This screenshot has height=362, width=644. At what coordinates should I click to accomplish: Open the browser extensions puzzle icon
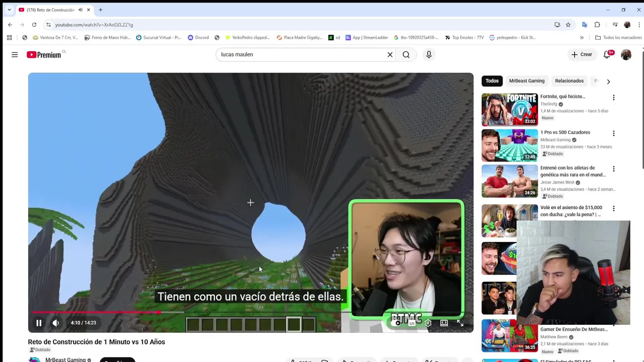pyautogui.click(x=597, y=25)
